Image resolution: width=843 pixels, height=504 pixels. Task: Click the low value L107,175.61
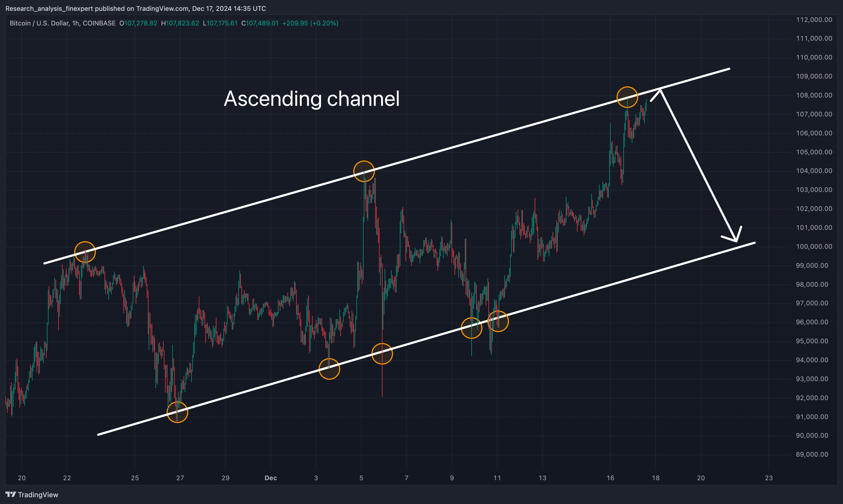[220, 23]
